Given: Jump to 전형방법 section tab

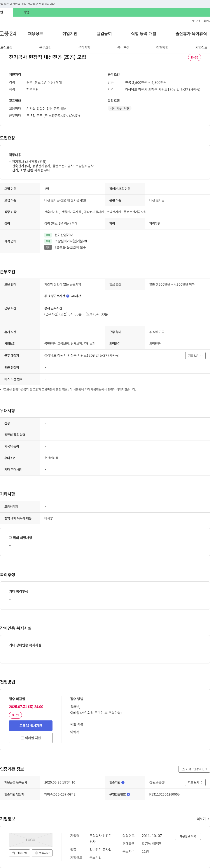Looking at the screenshot, I should (x=162, y=48).
